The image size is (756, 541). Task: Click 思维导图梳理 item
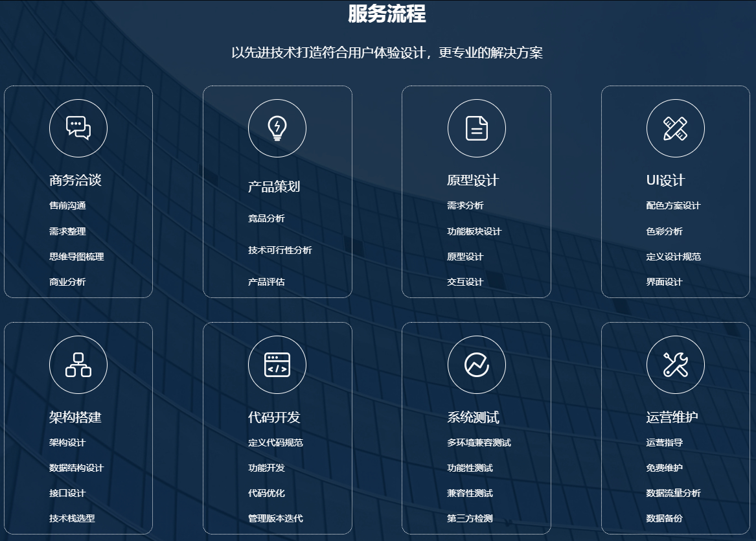click(76, 257)
